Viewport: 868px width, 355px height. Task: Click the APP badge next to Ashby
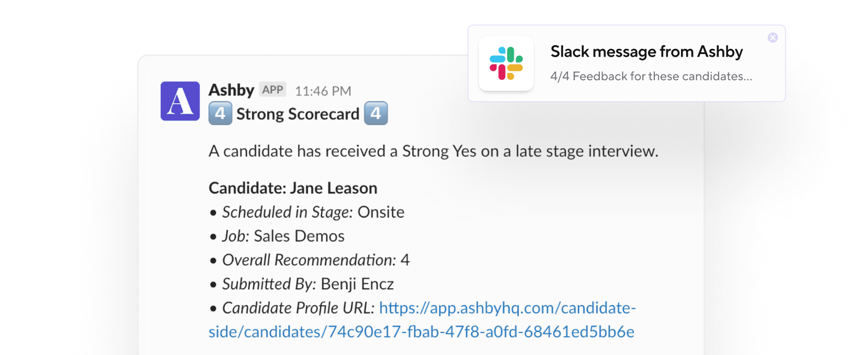272,90
